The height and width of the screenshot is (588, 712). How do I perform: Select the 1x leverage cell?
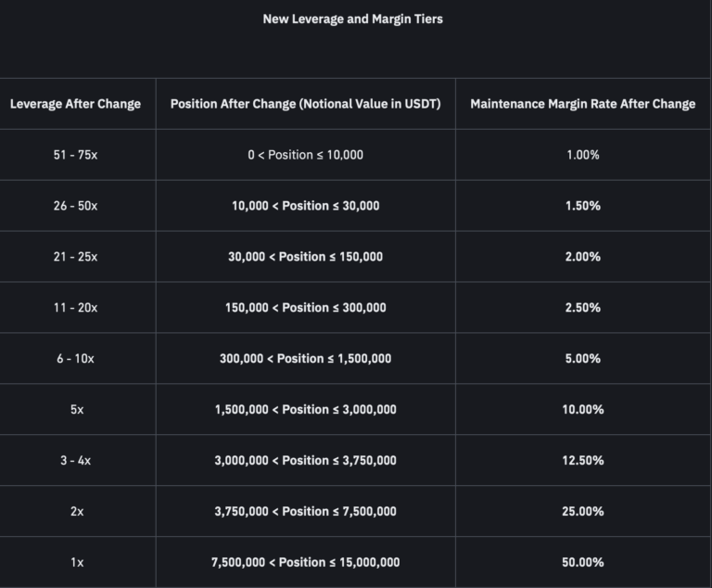coord(77,562)
